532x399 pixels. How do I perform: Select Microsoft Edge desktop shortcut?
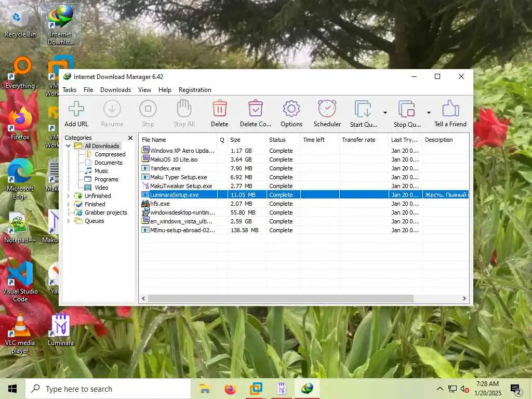(x=20, y=179)
